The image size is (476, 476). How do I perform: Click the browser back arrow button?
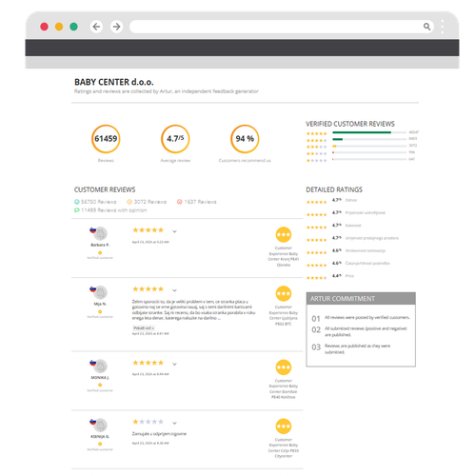pos(96,27)
